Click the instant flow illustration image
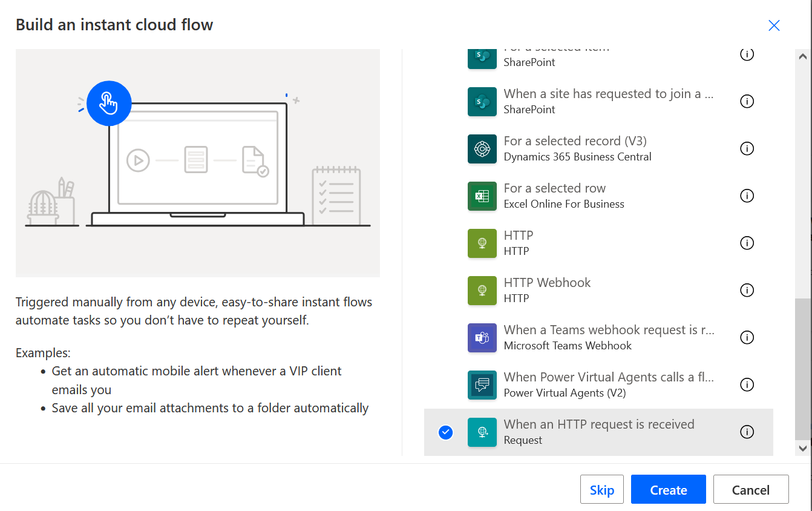 (x=198, y=163)
